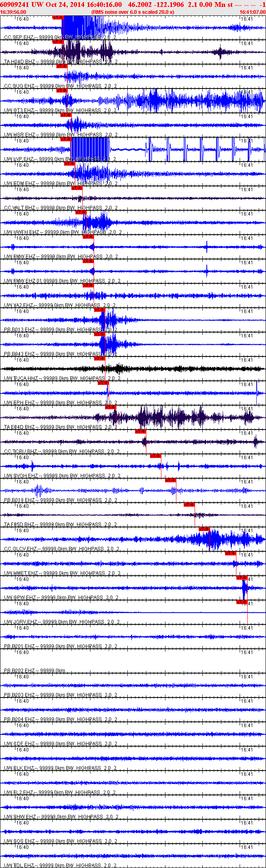Click the event coordinates 46.2002 -122.1906

(x=156, y=5)
